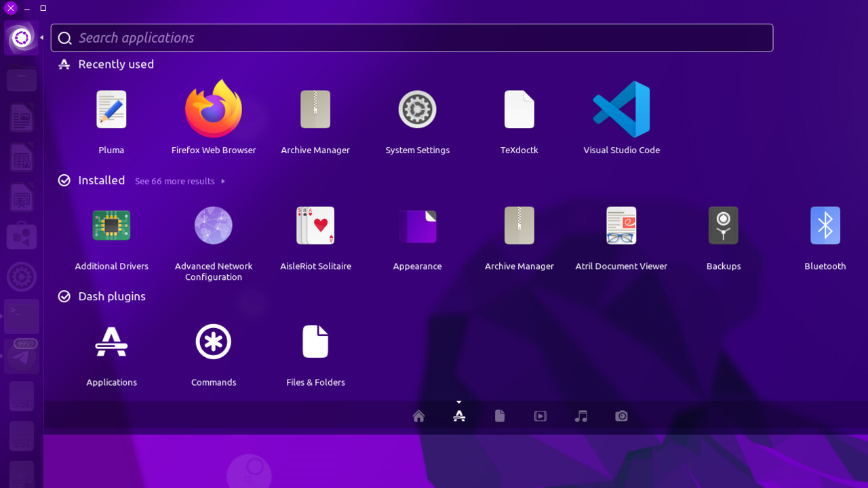Open the Appearance application
The height and width of the screenshot is (488, 868).
pyautogui.click(x=417, y=226)
